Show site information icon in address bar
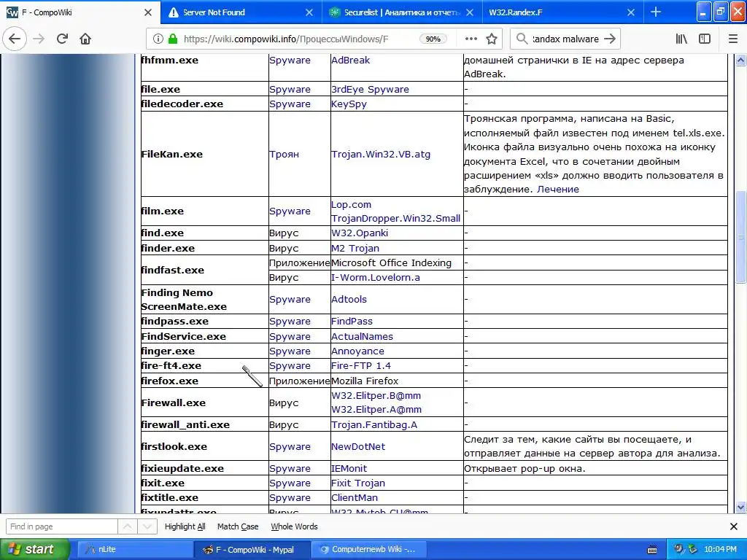 [x=158, y=39]
